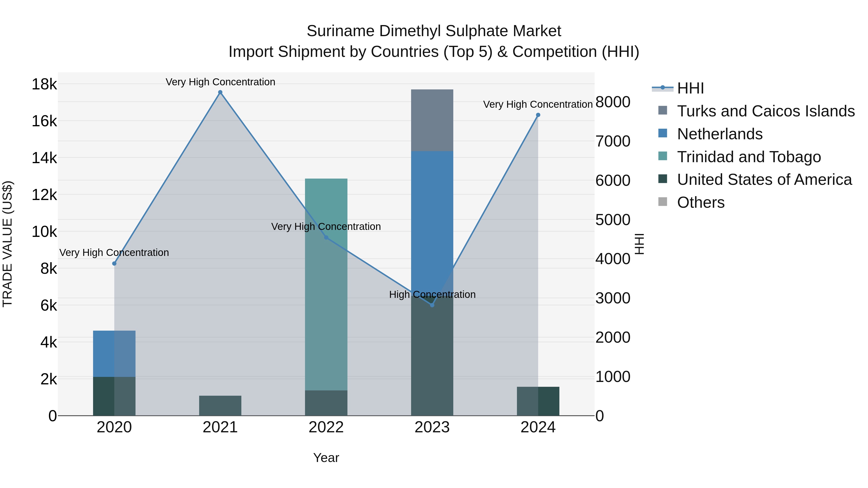Click the Others gray legend swatch
The image size is (868, 488).
pyautogui.click(x=663, y=202)
